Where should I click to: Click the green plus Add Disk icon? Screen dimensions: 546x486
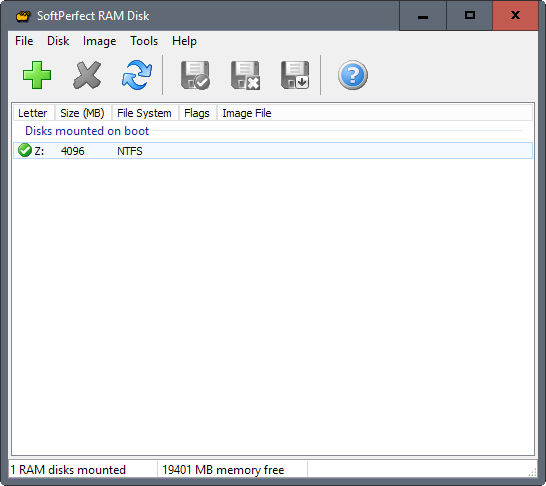coord(37,75)
